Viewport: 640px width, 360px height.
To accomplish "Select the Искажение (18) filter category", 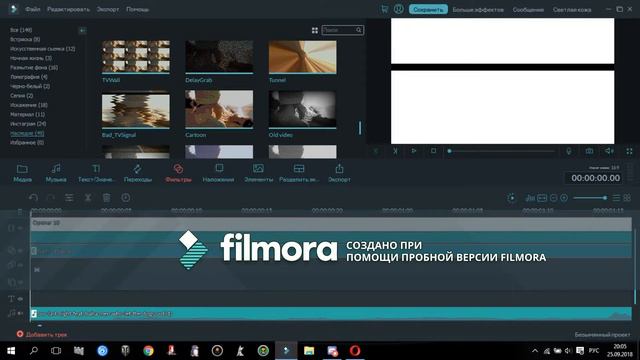I will point(29,105).
